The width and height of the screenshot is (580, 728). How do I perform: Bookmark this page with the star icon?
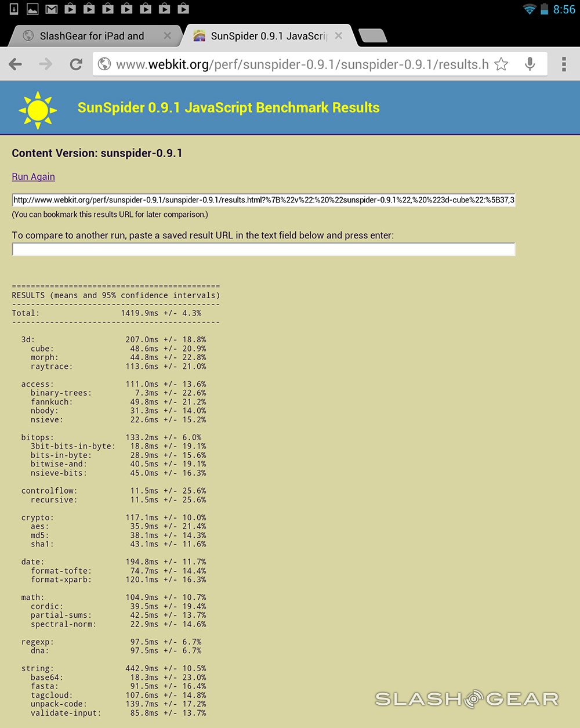(x=502, y=64)
